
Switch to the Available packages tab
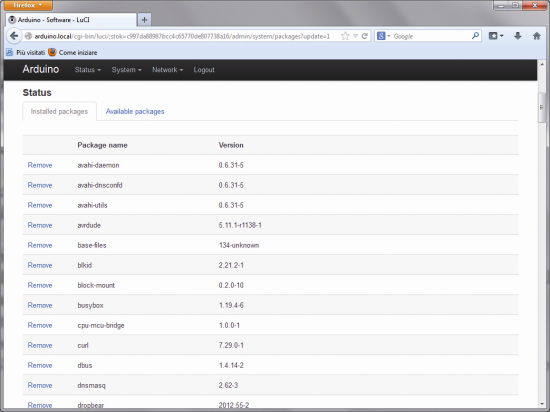point(135,112)
